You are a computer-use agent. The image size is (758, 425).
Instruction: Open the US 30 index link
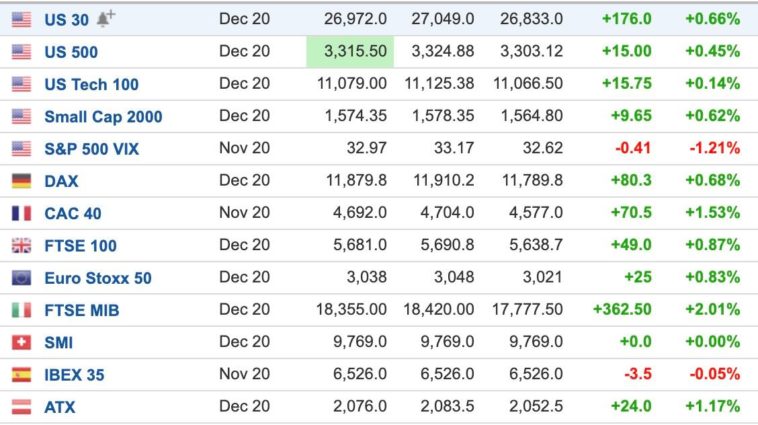[67, 19]
